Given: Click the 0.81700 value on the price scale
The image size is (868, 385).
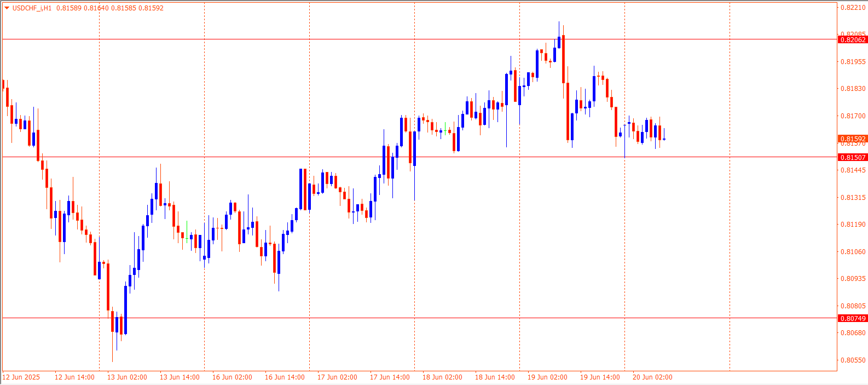Looking at the screenshot, I should (853, 116).
